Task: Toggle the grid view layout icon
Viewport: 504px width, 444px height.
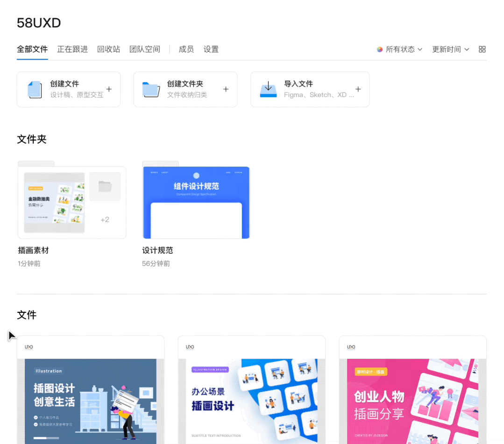Action: (x=482, y=49)
